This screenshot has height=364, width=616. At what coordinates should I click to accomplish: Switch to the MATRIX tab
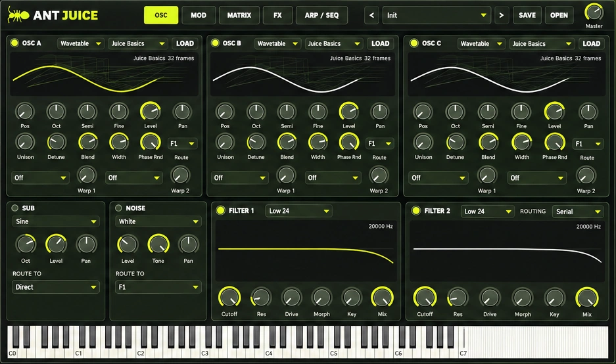239,15
